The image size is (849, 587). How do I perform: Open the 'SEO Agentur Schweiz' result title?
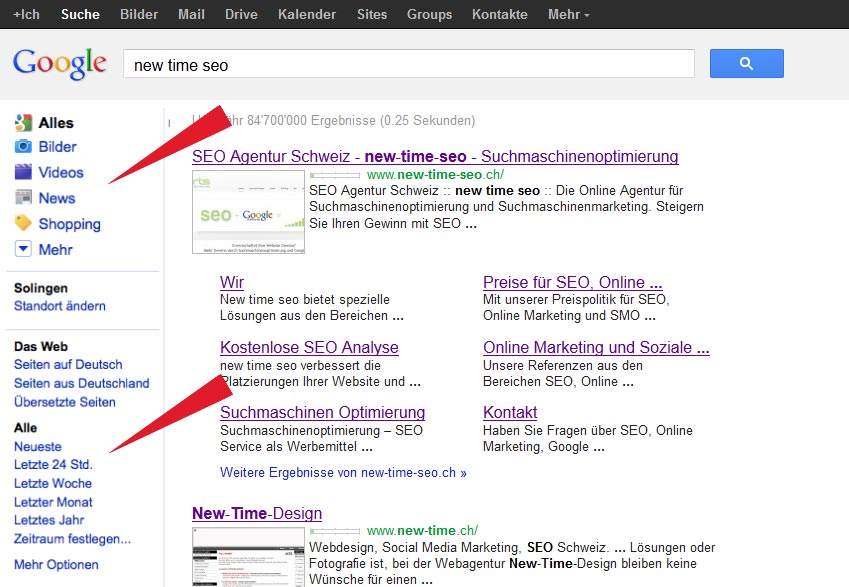pyautogui.click(x=435, y=156)
